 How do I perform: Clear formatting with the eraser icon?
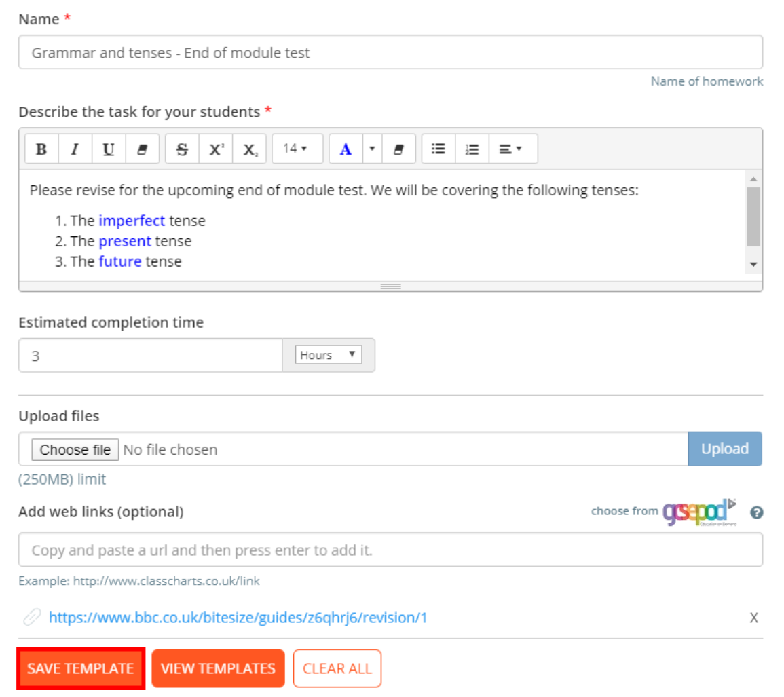141,149
